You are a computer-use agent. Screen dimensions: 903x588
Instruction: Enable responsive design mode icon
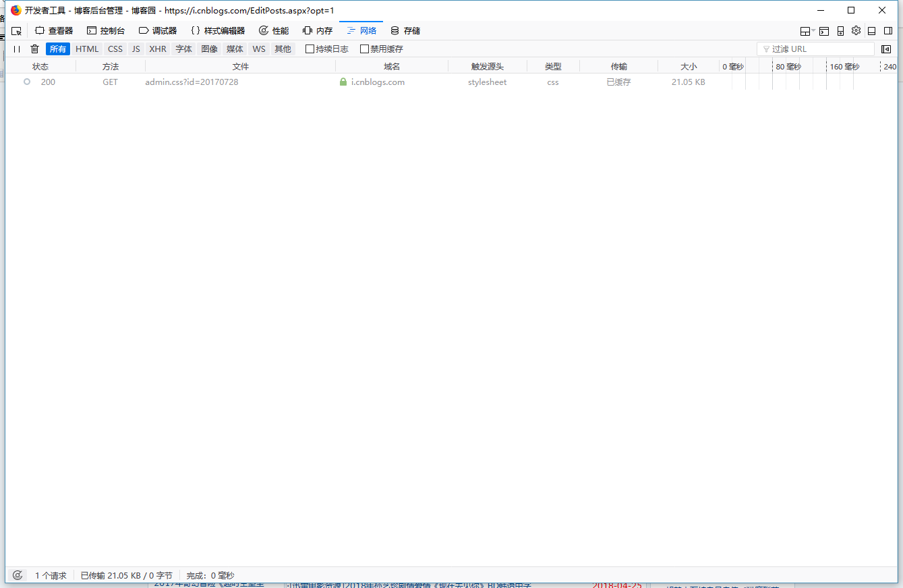(x=840, y=31)
